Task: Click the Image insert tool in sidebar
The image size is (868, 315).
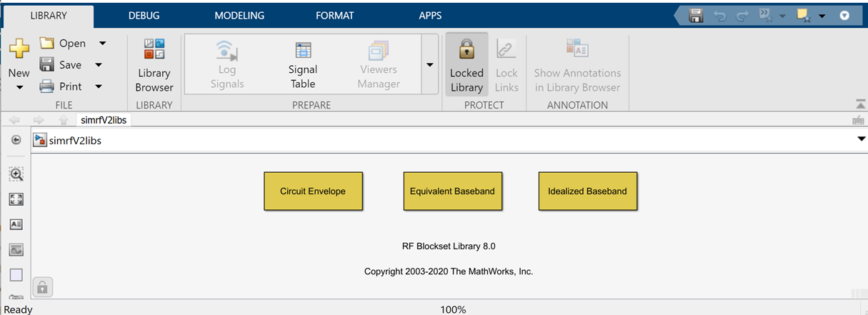Action: 16,250
